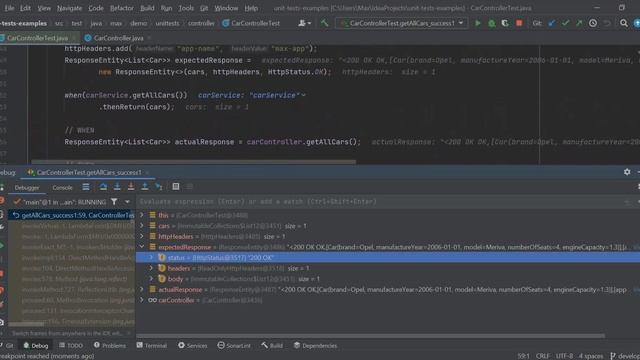This screenshot has height=360, width=640.
Task: Open the Tools menu
Action: tap(186, 8)
